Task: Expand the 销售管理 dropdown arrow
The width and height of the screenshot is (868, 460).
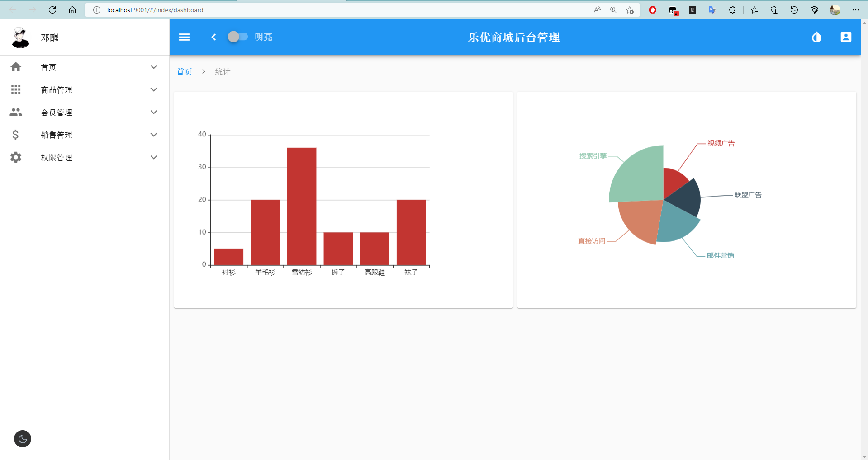Action: [x=154, y=135]
